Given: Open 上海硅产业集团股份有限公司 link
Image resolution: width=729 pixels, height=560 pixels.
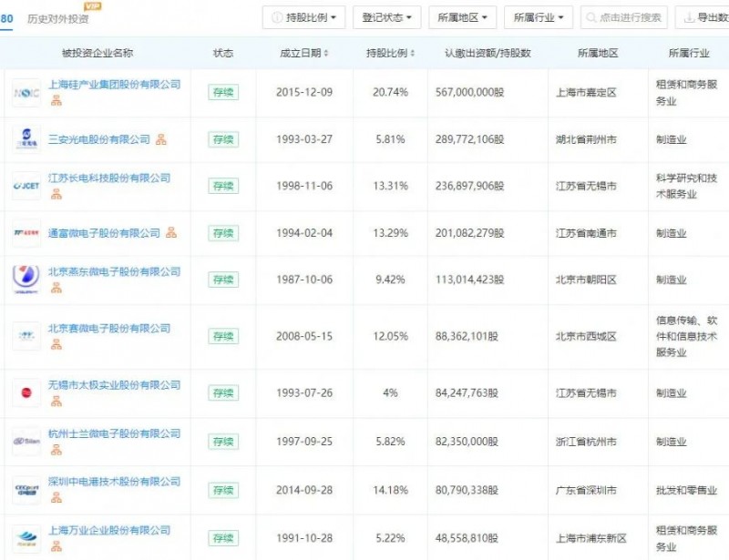Looking at the screenshot, I should (115, 85).
